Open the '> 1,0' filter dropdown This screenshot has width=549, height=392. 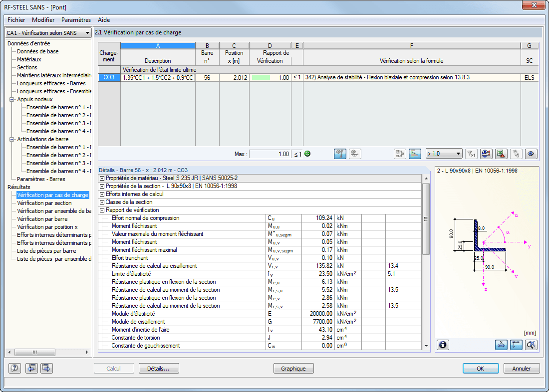(x=444, y=154)
